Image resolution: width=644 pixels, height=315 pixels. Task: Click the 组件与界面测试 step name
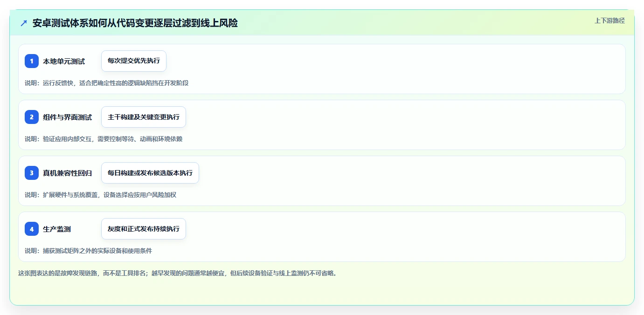point(68,117)
